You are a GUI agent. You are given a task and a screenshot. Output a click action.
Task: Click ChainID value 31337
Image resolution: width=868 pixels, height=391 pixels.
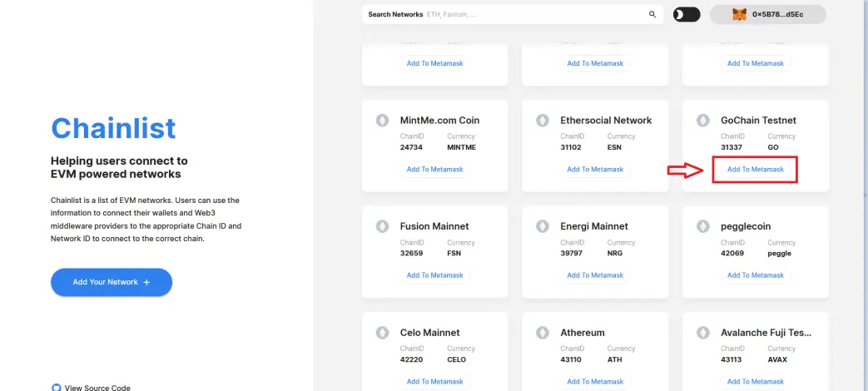pyautogui.click(x=732, y=147)
